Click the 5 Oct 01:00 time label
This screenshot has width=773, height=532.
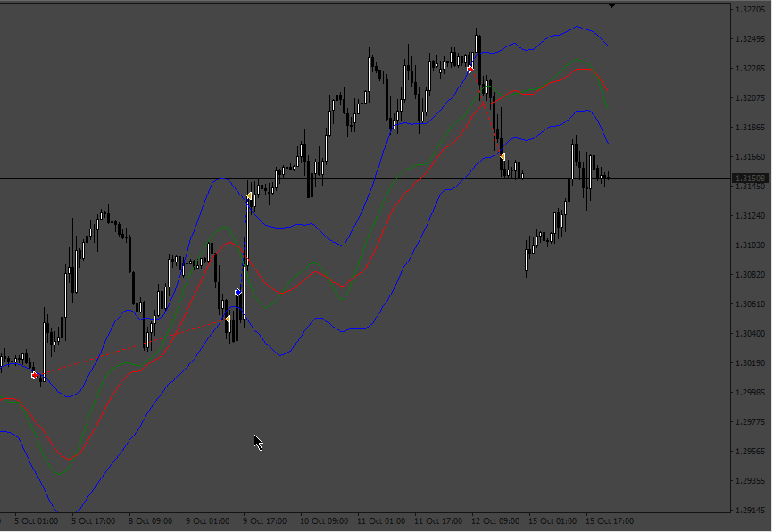pyautogui.click(x=36, y=521)
